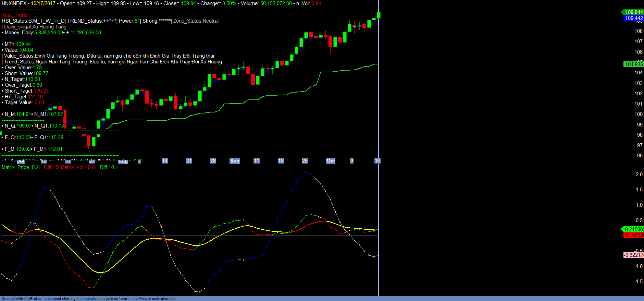Click the HNXINDEX ticker symbol title
Image resolution: width=644 pixels, height=301 pixels.
pos(14,3)
